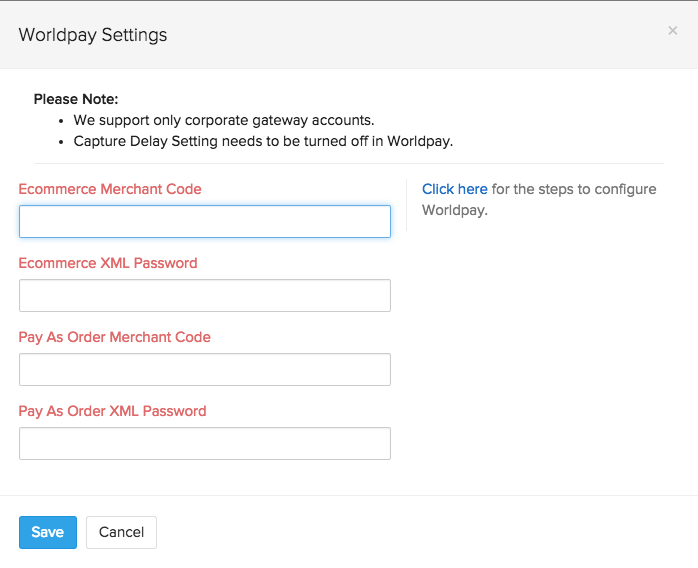The width and height of the screenshot is (698, 568).
Task: Focus the Ecommerce Merchant Code field
Action: [x=204, y=222]
